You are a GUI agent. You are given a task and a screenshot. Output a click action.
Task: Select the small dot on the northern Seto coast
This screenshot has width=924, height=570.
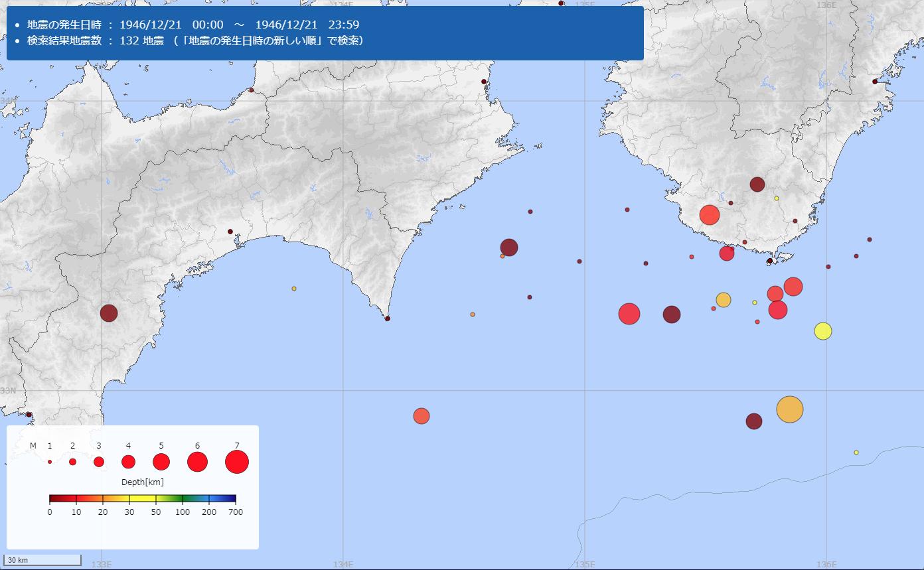pos(252,90)
